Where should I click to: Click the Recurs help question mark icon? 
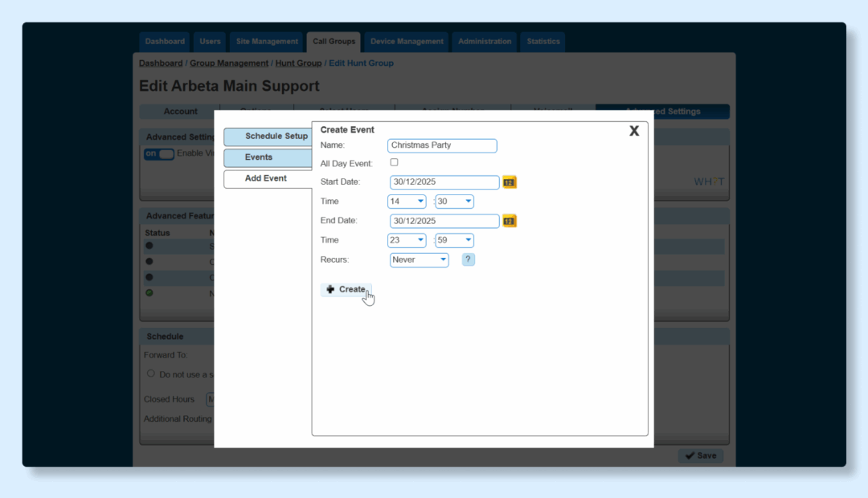click(468, 259)
